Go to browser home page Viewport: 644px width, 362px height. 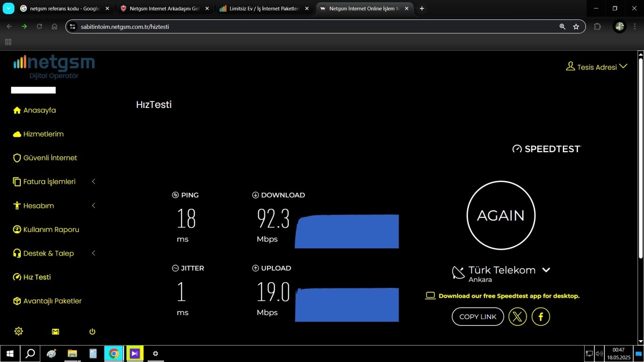click(x=55, y=27)
